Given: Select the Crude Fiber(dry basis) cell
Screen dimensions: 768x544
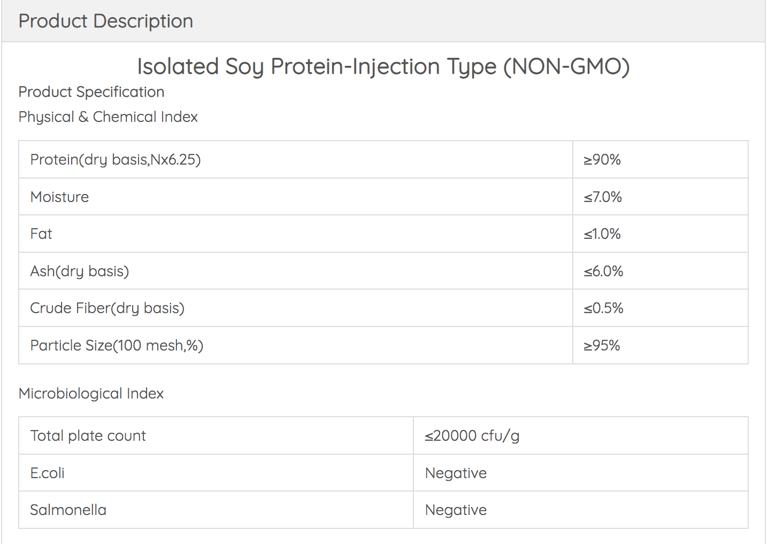Looking at the screenshot, I should pos(295,308).
